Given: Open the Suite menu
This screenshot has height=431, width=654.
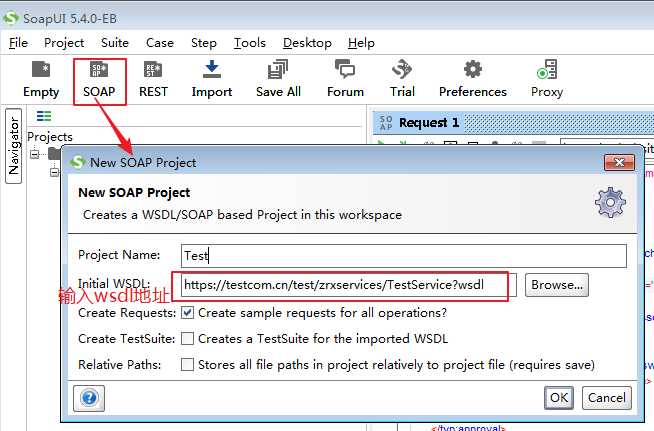Looking at the screenshot, I should (x=115, y=43).
